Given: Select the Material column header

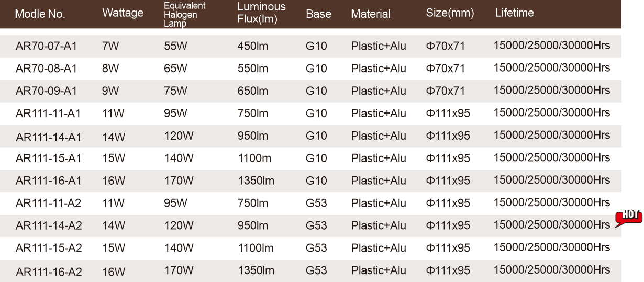Looking at the screenshot, I should [x=371, y=14].
